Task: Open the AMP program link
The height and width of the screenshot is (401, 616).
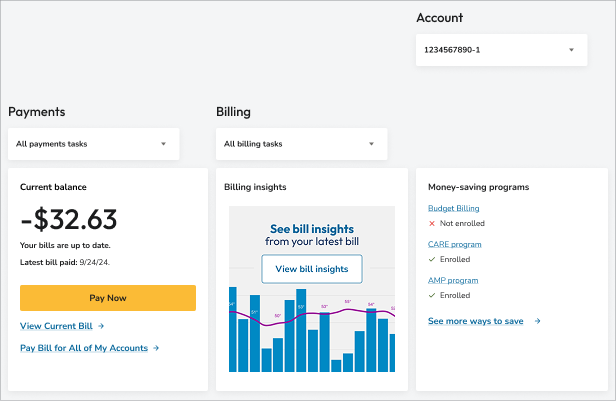Action: (x=452, y=280)
